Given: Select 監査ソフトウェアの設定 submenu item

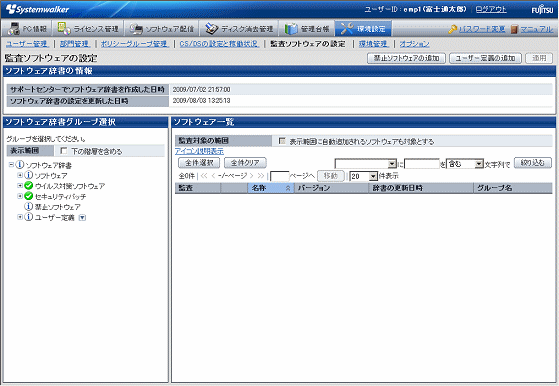Looking at the screenshot, I should coord(308,44).
